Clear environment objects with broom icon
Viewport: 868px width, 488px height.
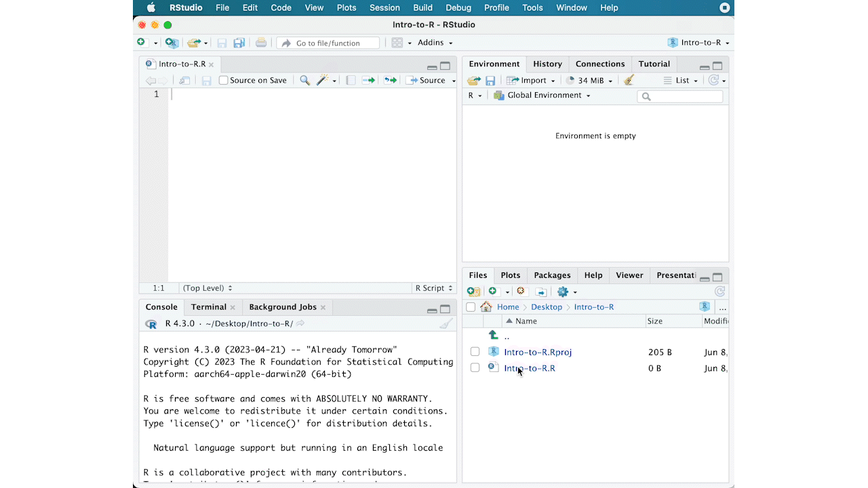[x=629, y=80]
